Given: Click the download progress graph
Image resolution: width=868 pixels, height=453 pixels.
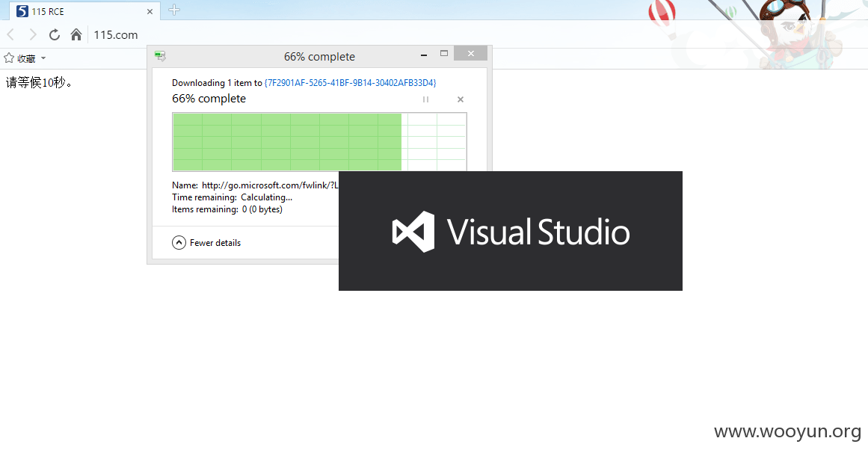Looking at the screenshot, I should click(x=319, y=142).
